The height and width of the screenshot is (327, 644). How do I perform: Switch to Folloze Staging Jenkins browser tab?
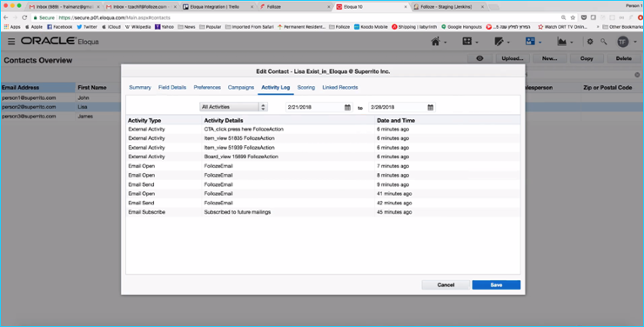click(x=447, y=7)
